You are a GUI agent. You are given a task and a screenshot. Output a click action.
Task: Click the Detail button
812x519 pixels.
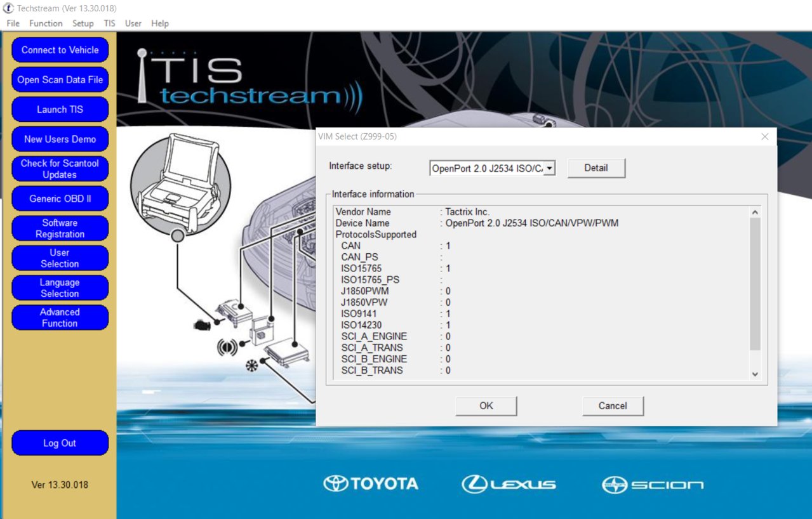click(x=596, y=168)
